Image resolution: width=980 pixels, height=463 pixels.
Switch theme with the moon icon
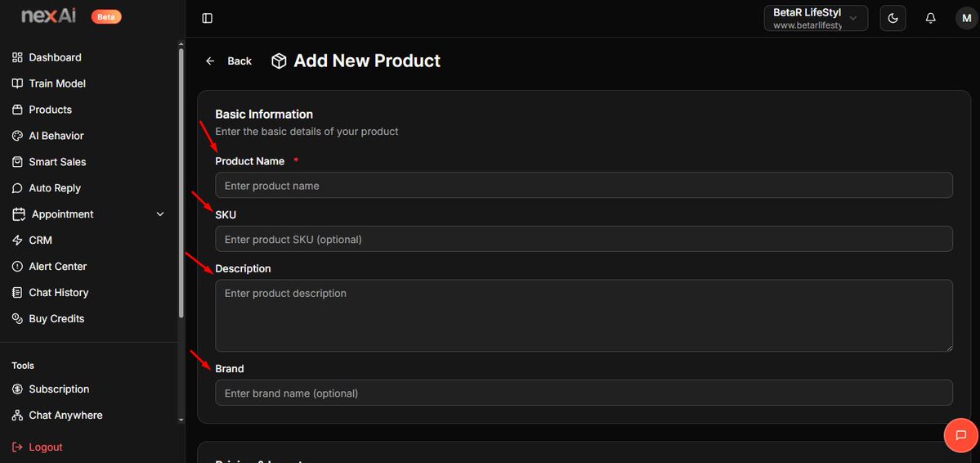click(893, 18)
